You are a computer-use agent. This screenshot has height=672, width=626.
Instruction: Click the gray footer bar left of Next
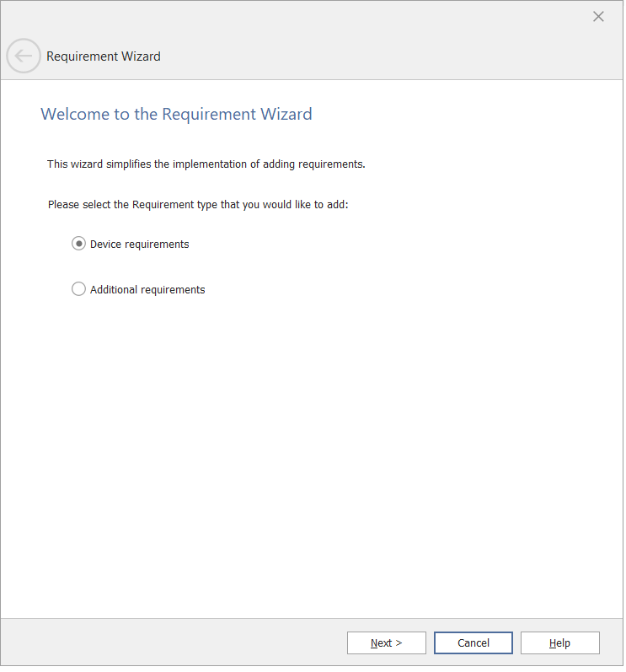(x=169, y=643)
